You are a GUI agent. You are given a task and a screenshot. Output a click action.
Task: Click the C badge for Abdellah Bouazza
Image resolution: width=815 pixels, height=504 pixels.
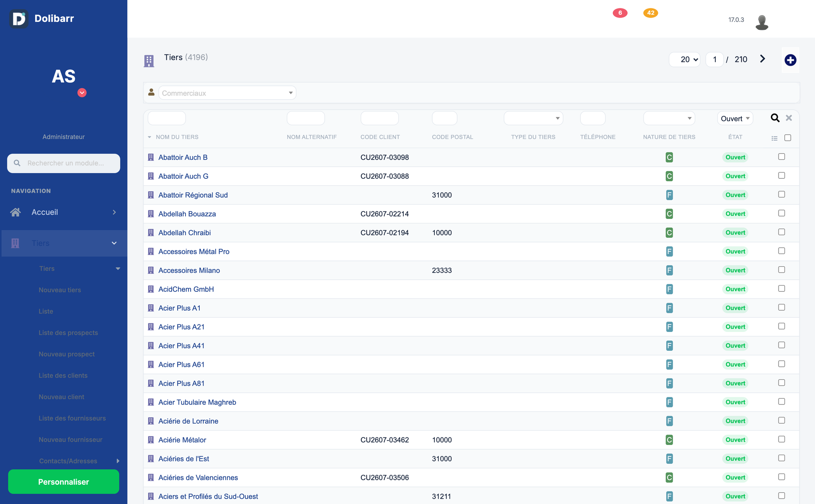coord(669,214)
